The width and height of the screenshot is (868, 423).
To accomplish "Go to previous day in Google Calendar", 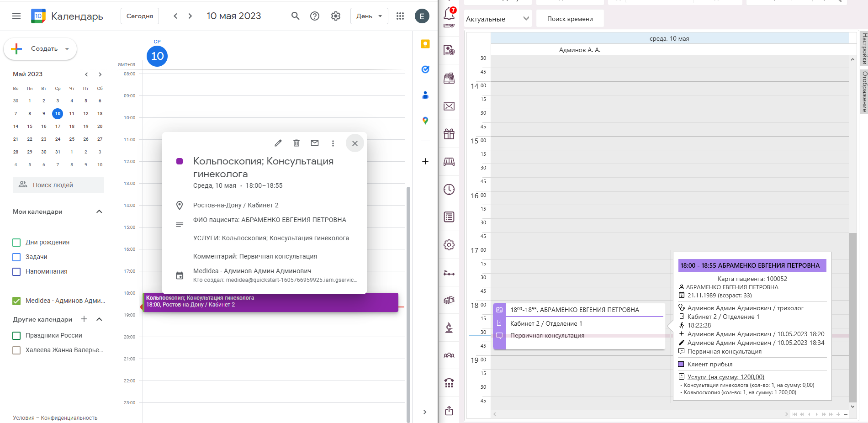I will click(x=175, y=16).
